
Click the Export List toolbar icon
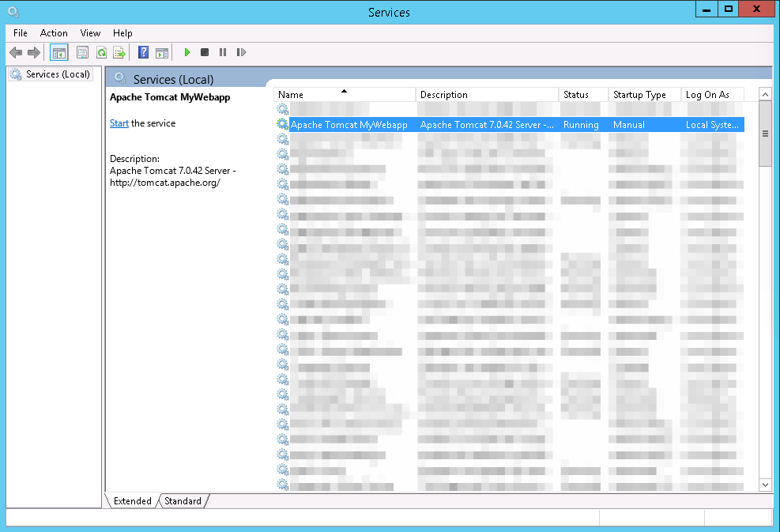119,53
